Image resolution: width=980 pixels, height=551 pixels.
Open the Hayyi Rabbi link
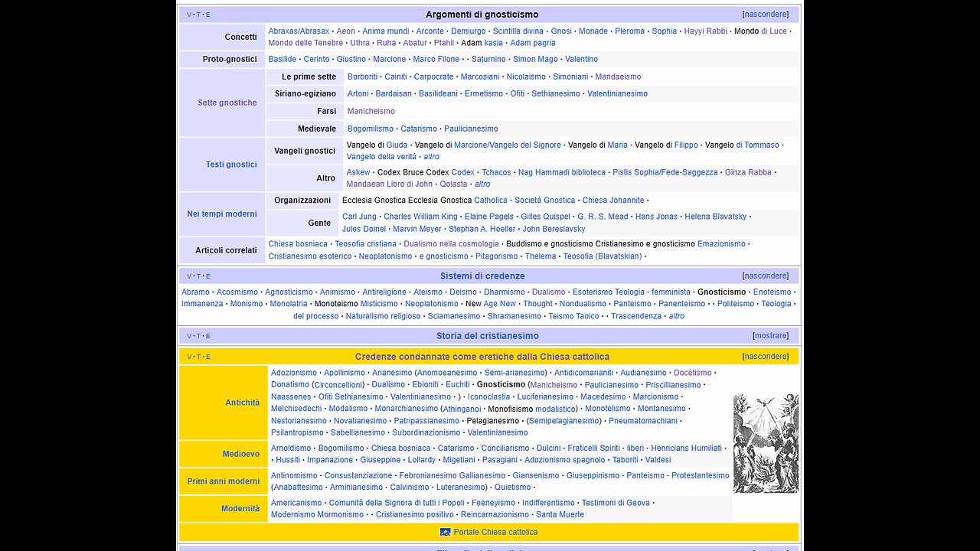(705, 31)
